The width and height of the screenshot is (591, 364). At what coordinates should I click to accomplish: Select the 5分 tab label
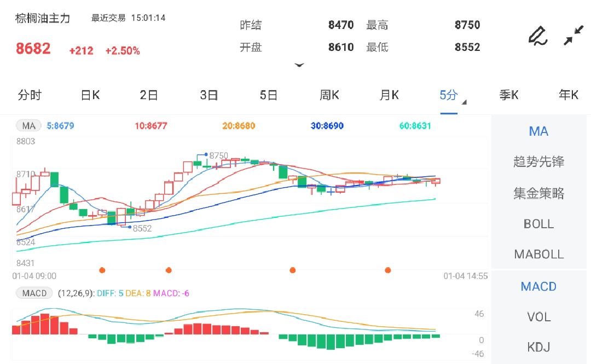pos(449,95)
